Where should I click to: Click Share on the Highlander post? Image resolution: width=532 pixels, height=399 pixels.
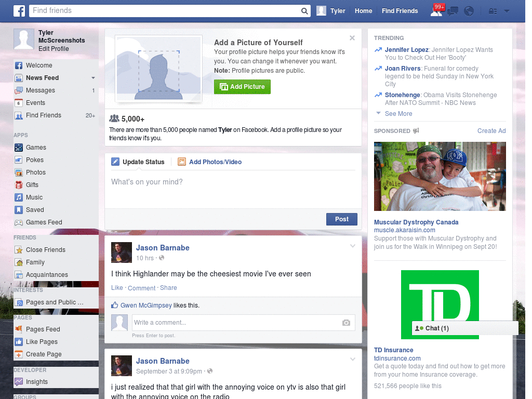[168, 288]
